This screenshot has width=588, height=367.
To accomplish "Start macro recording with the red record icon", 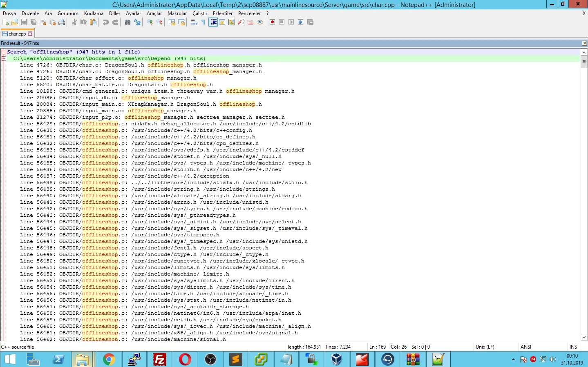I will pos(272,22).
